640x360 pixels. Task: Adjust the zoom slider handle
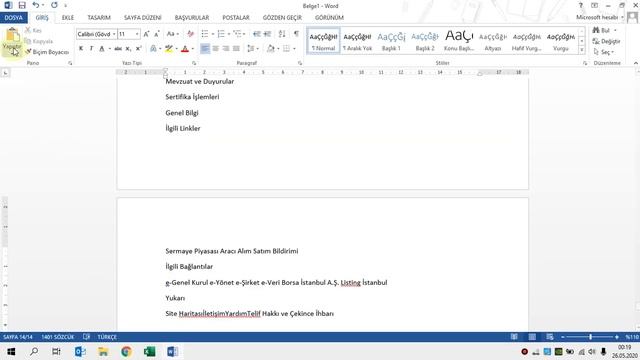(590, 337)
